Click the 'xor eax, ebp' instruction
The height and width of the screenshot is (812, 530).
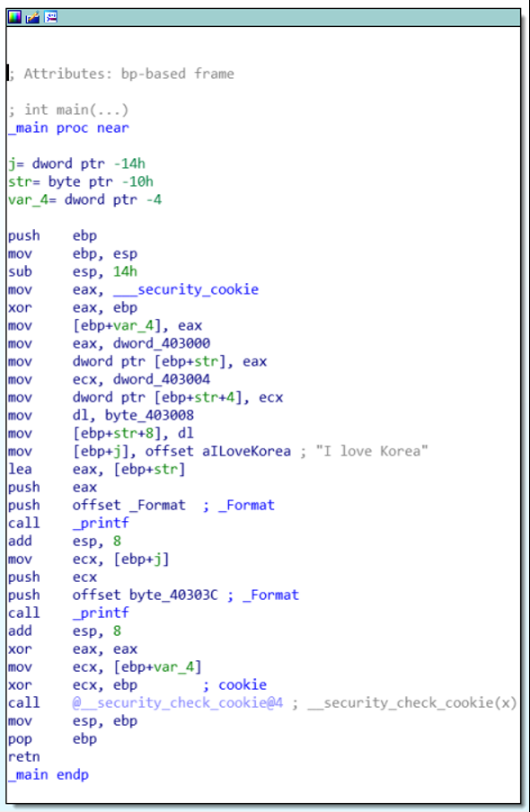tap(73, 307)
